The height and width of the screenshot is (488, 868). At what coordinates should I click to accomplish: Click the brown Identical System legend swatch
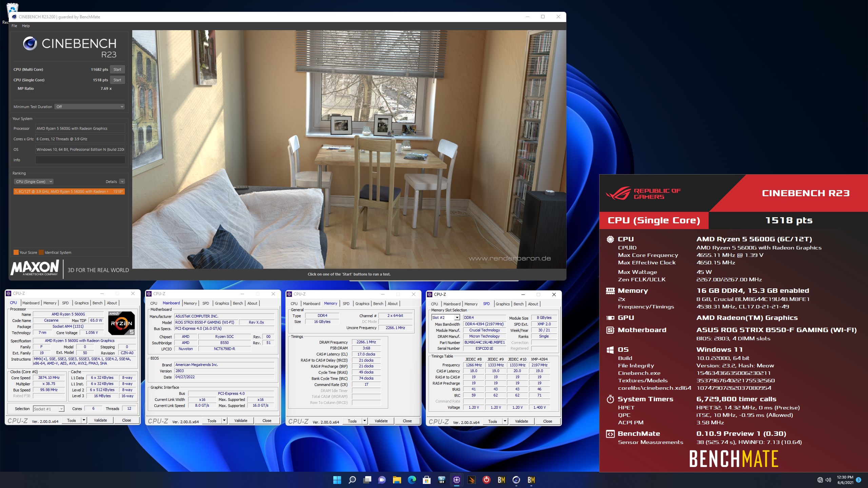pos(41,252)
